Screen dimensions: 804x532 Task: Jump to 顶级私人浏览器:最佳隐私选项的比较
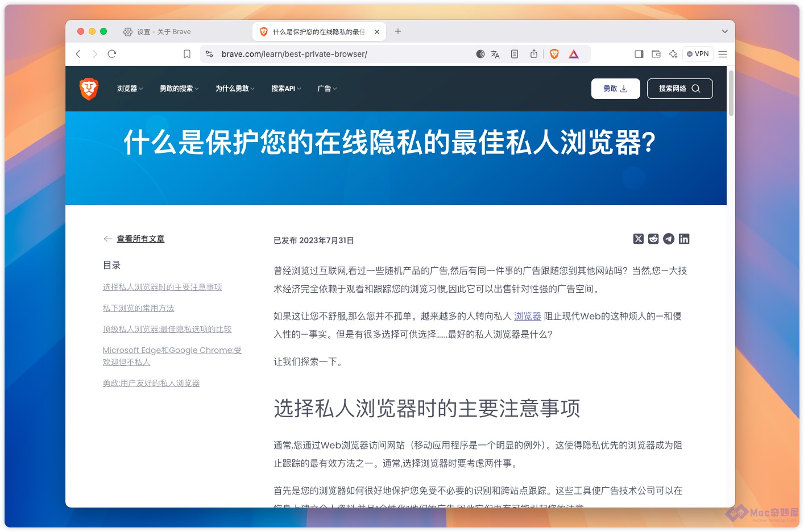click(x=167, y=329)
